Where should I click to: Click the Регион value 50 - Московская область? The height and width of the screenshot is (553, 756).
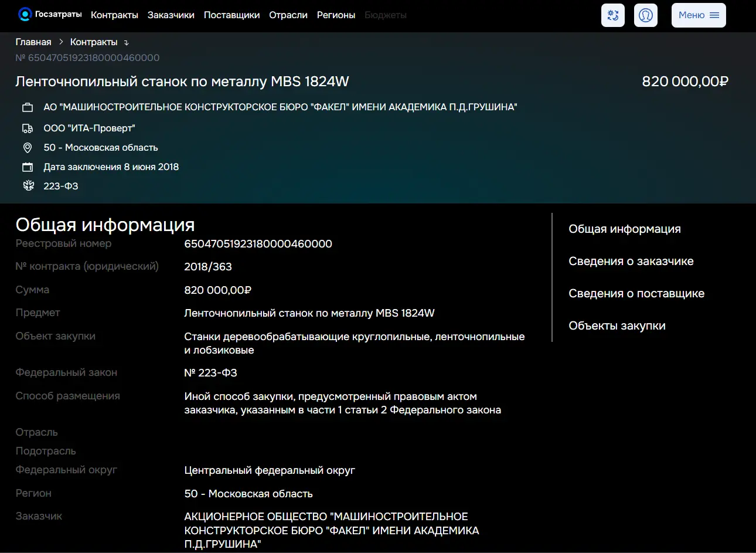point(248,494)
